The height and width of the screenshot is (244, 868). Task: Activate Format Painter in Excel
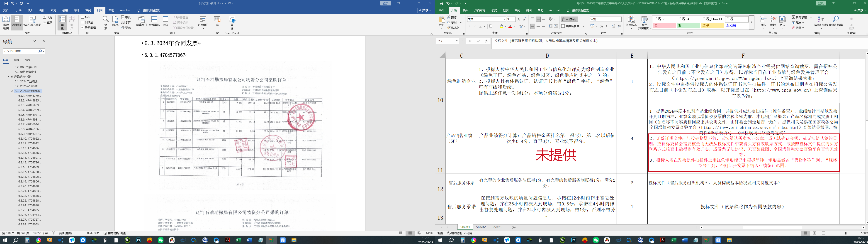click(453, 28)
